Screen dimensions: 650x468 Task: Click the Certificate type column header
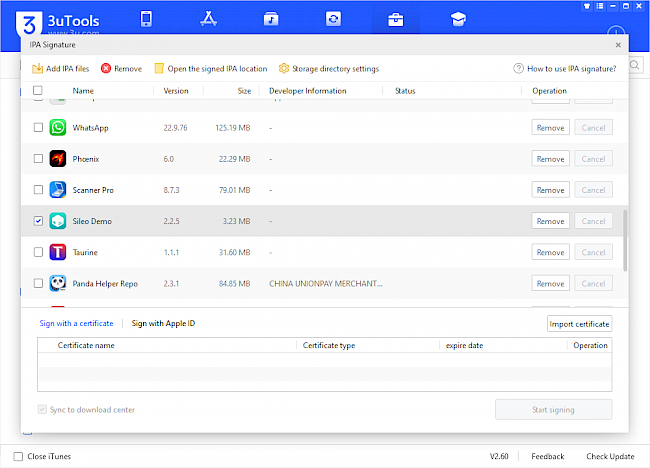329,345
